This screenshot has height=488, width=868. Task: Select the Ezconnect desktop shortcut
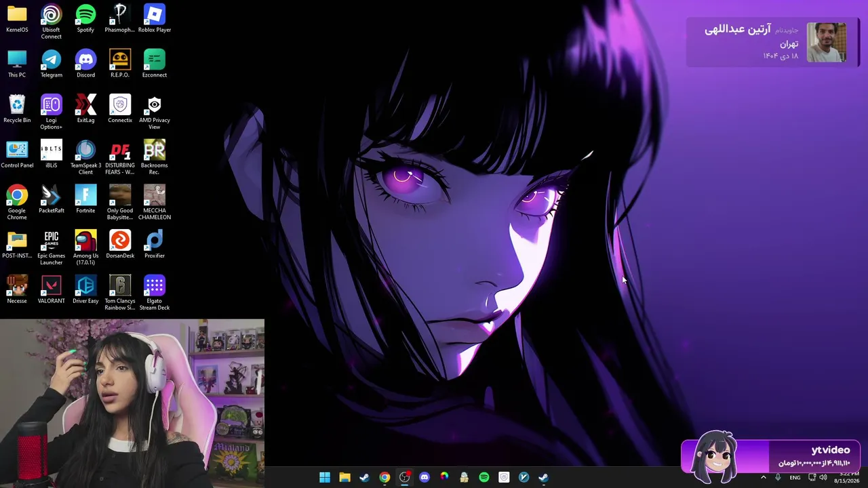(155, 64)
